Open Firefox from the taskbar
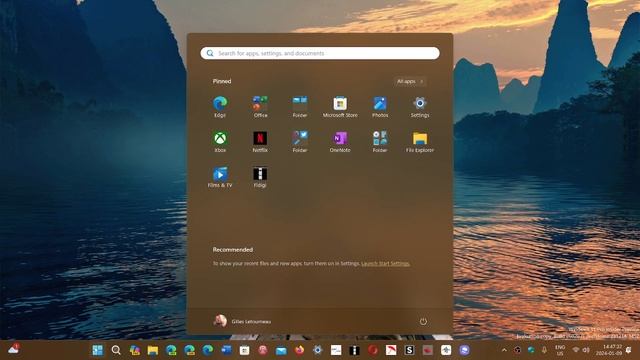The height and width of the screenshot is (360, 640). [x=299, y=350]
